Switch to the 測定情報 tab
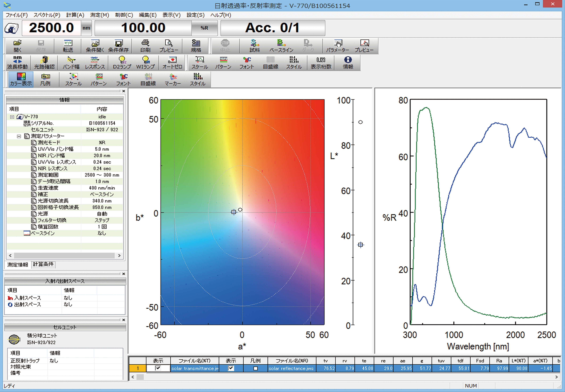The height and width of the screenshot is (392, 565). pyautogui.click(x=18, y=265)
